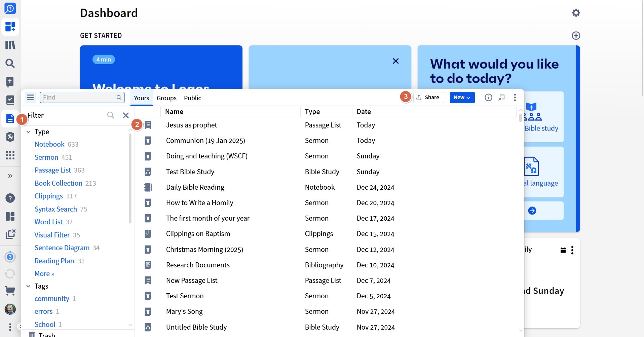Open the Documents icon in sidebar
Screen dimensions: 644x337
10,118
